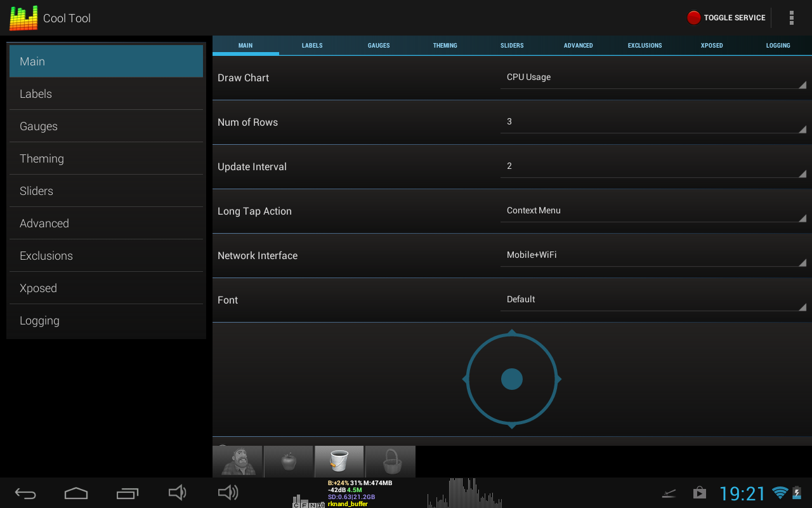Image resolution: width=812 pixels, height=508 pixels.
Task: Tap the battery charging icon in the status bar
Action: (797, 493)
